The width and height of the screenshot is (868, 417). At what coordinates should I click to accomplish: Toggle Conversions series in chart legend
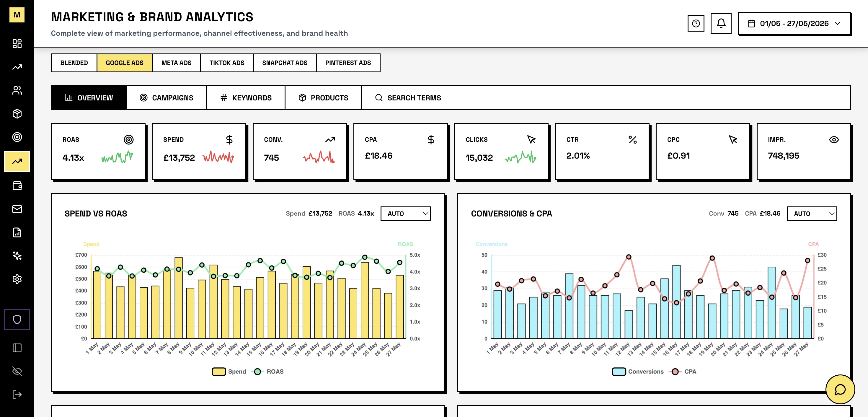pos(637,372)
